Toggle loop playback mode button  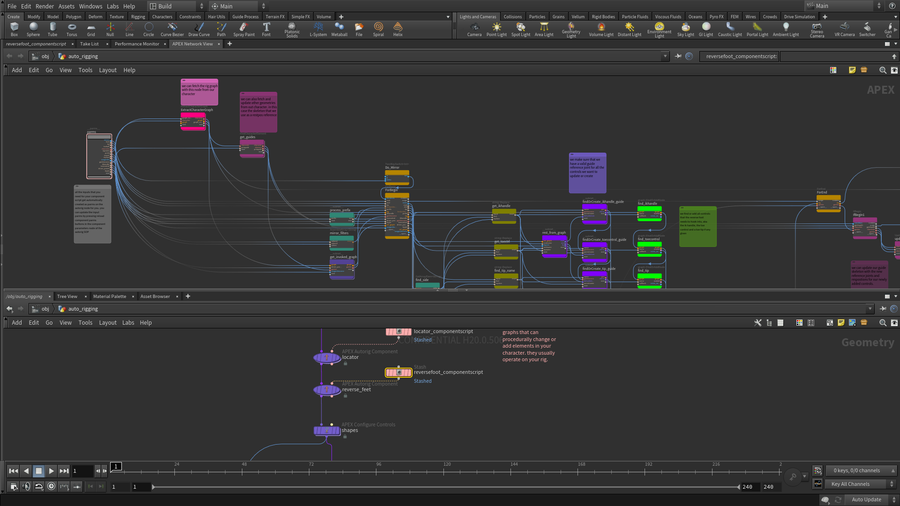[38, 486]
